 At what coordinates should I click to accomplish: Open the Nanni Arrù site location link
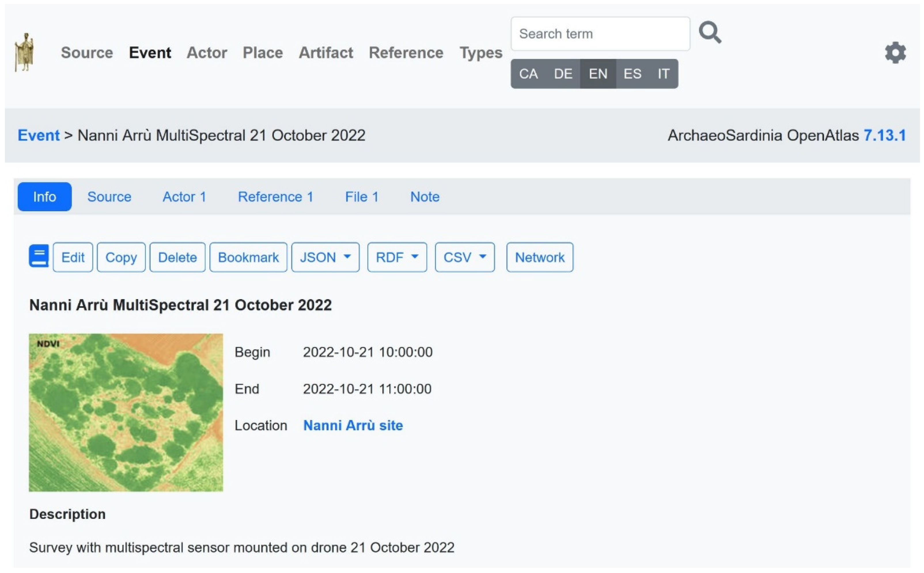353,425
